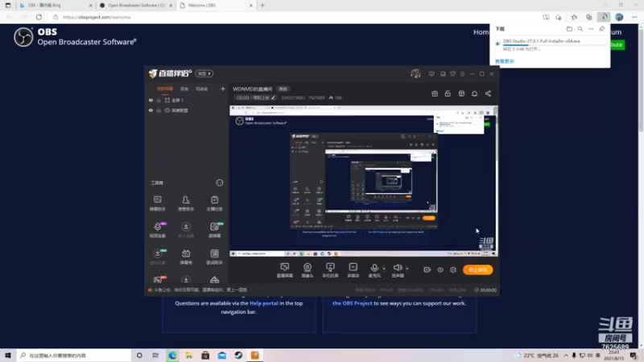Add a multimedia source from the bottom bar
The height and width of the screenshot is (362, 644).
coord(353,270)
